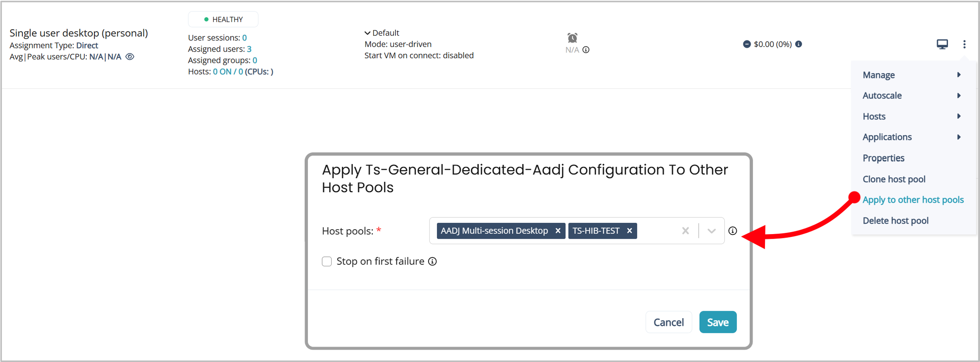Click info icon beside Stop on first failure
Screen dimensions: 980x362
click(x=432, y=262)
